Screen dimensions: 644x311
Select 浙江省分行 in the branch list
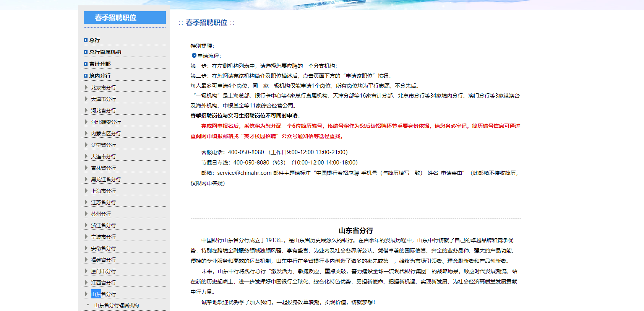point(104,225)
